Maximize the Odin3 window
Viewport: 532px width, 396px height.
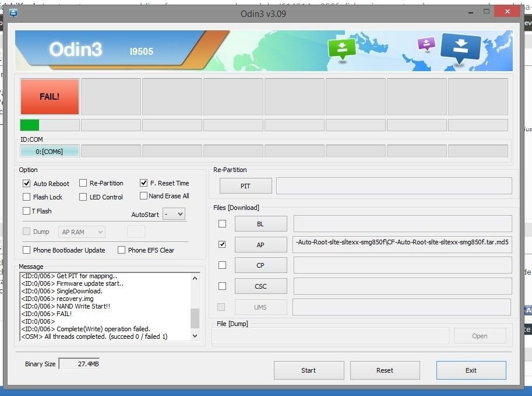pos(486,12)
